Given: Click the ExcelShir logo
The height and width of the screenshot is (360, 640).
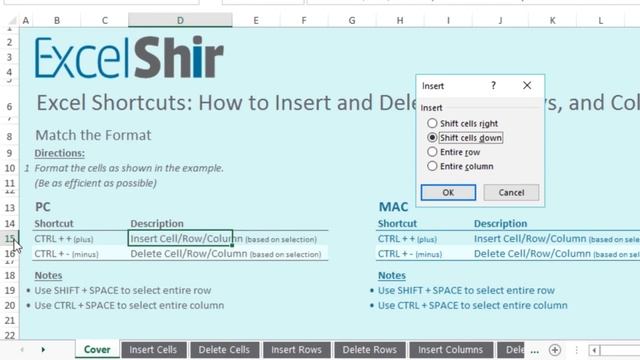Looking at the screenshot, I should pyautogui.click(x=129, y=57).
